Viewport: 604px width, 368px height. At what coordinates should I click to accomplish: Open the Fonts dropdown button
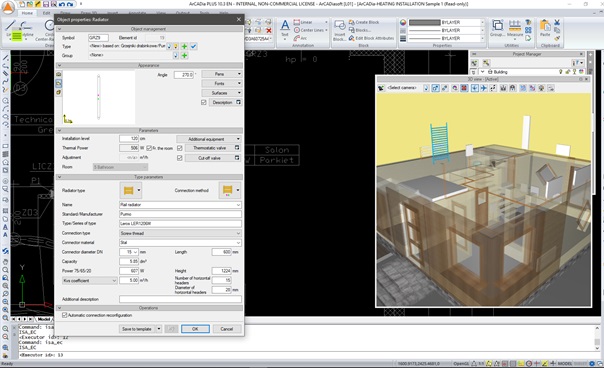222,83
